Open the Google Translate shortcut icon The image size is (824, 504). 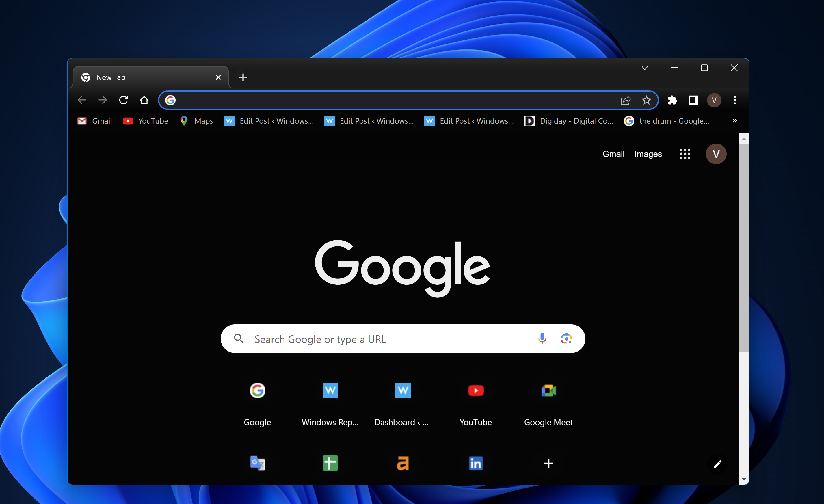pos(258,463)
